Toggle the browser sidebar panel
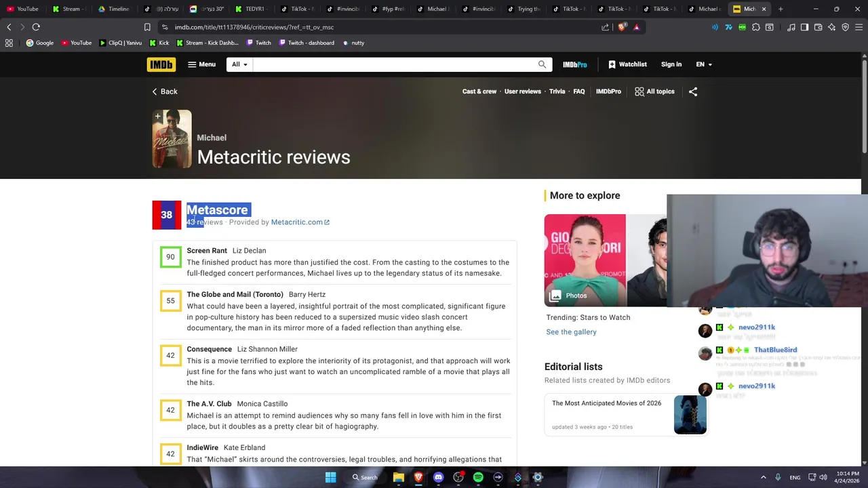Screen dimensions: 868x488 [804, 27]
